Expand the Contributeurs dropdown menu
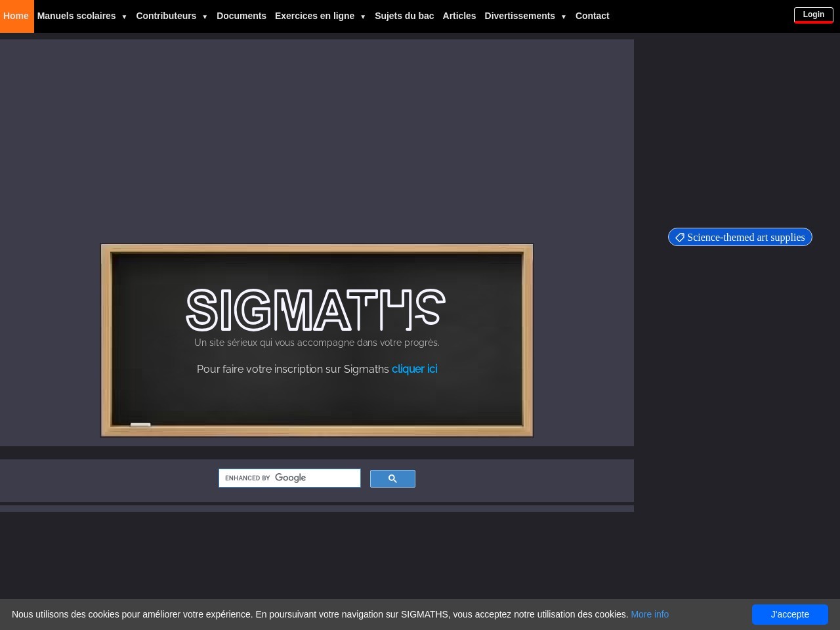This screenshot has height=630, width=840. point(171,16)
